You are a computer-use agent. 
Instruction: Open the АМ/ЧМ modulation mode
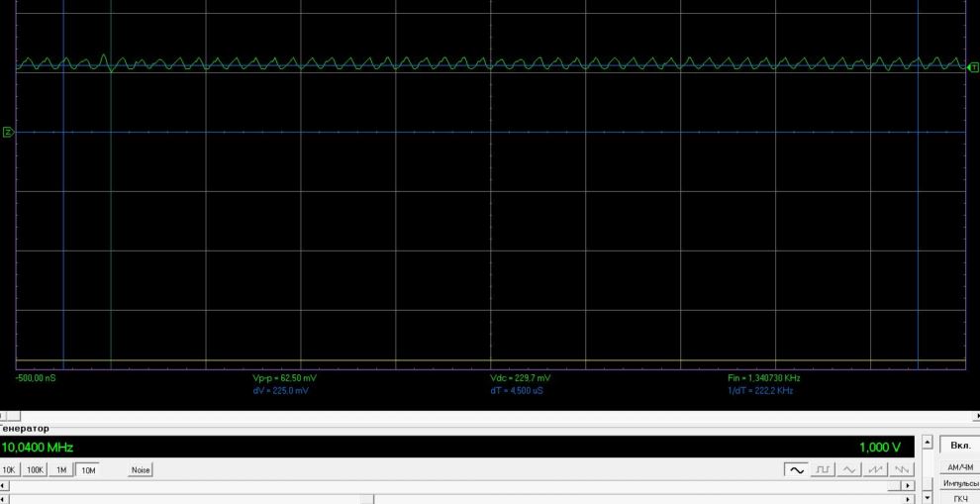pos(960,467)
